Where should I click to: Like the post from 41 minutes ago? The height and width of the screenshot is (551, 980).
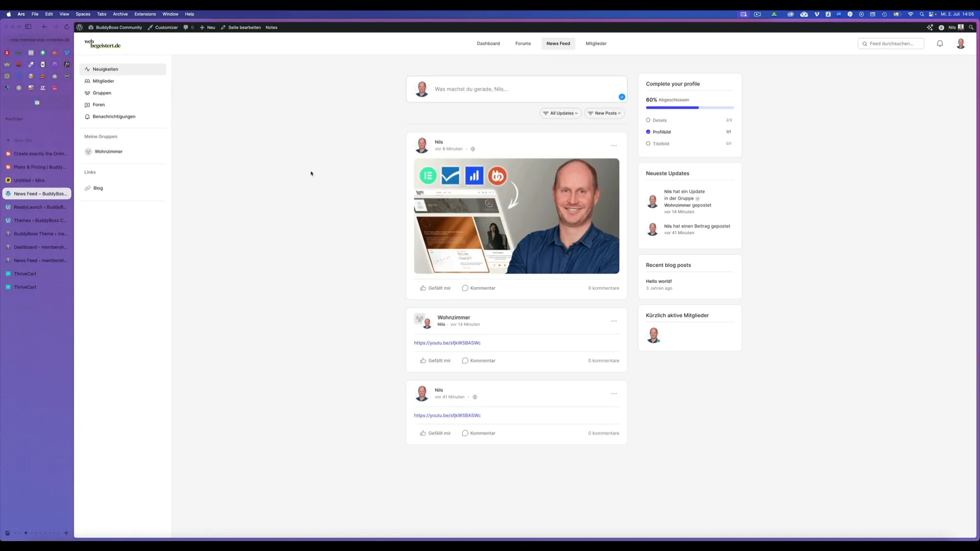pos(435,433)
